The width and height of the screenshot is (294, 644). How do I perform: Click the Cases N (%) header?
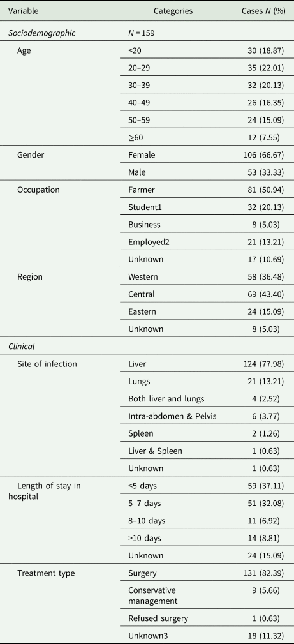[x=263, y=11]
